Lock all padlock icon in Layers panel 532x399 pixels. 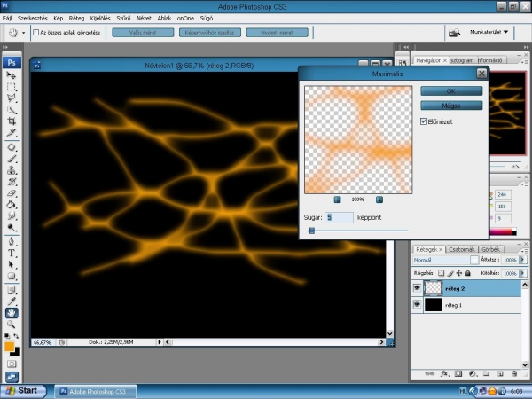point(468,273)
